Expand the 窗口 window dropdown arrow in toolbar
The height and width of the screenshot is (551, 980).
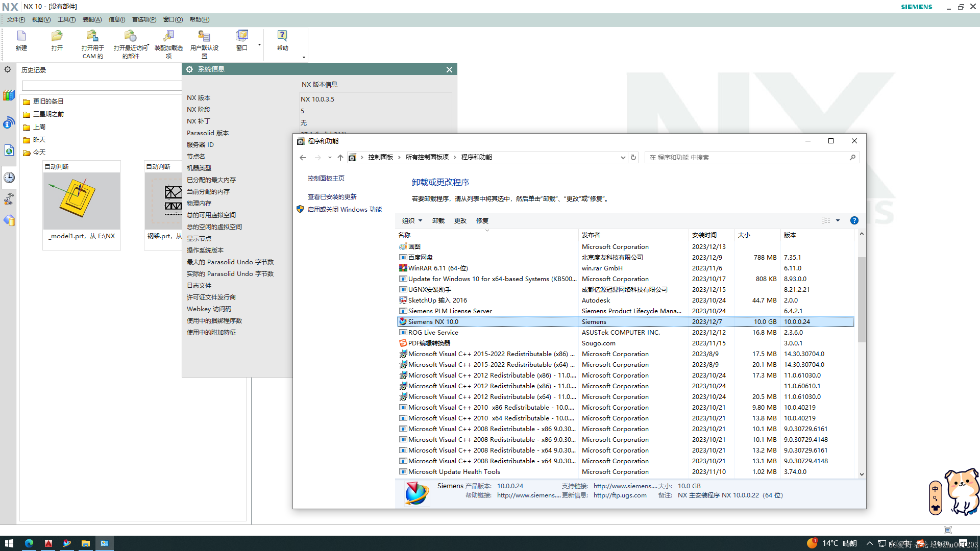tap(259, 45)
